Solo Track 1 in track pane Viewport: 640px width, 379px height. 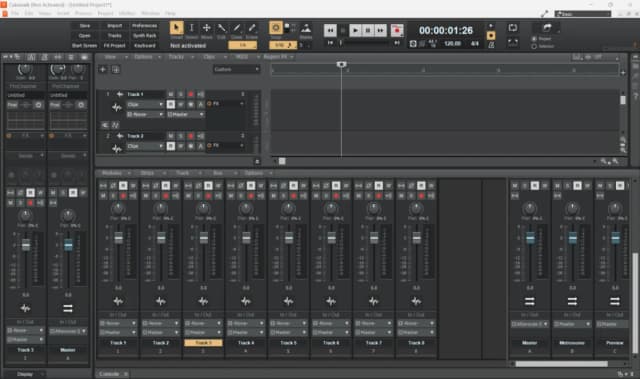click(181, 94)
